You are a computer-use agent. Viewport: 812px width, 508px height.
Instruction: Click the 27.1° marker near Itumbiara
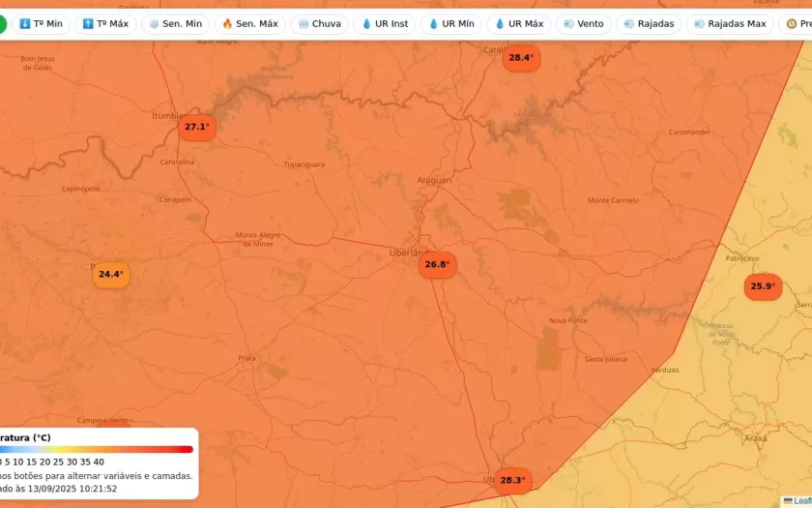[197, 127]
